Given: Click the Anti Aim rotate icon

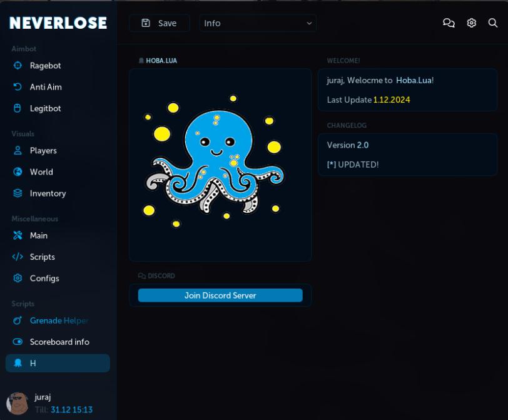Looking at the screenshot, I should point(18,87).
